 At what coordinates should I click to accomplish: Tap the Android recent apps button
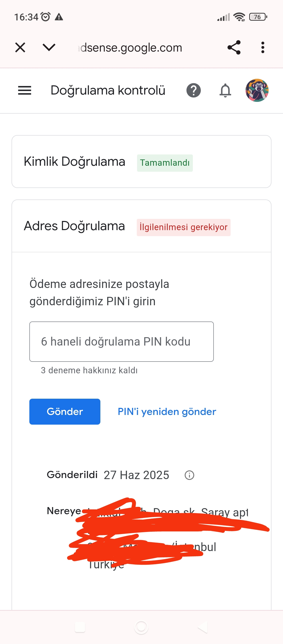pos(80,628)
